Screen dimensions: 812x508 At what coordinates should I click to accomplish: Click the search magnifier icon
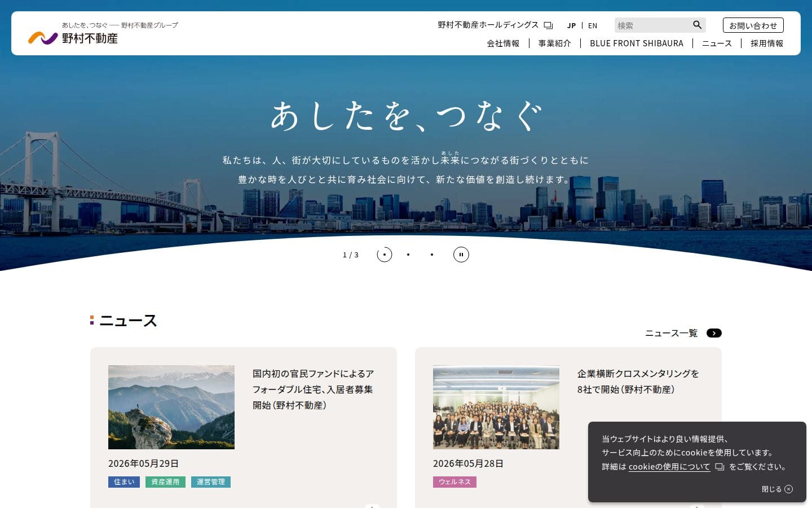pyautogui.click(x=697, y=25)
